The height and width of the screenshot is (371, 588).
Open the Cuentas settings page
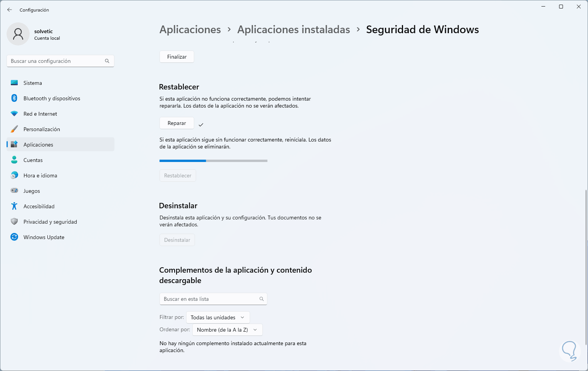point(60,160)
